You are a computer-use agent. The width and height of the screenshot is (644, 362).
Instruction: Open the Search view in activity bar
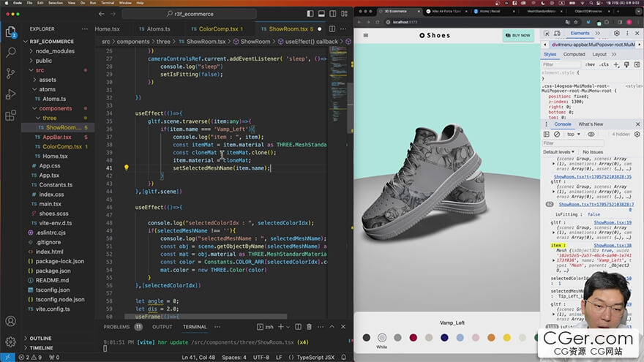click(x=11, y=52)
